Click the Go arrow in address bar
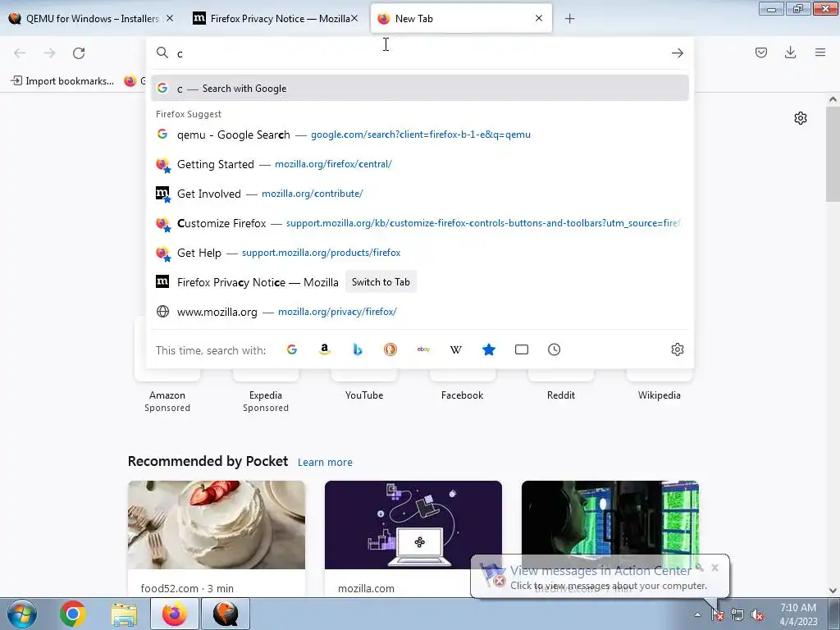 pyautogui.click(x=677, y=53)
